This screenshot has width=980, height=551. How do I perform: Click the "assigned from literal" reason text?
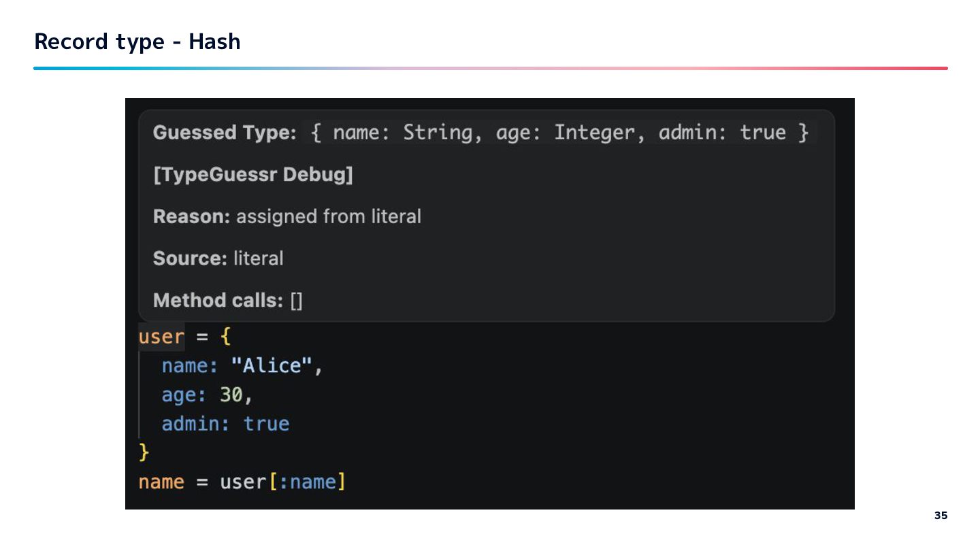pyautogui.click(x=329, y=217)
